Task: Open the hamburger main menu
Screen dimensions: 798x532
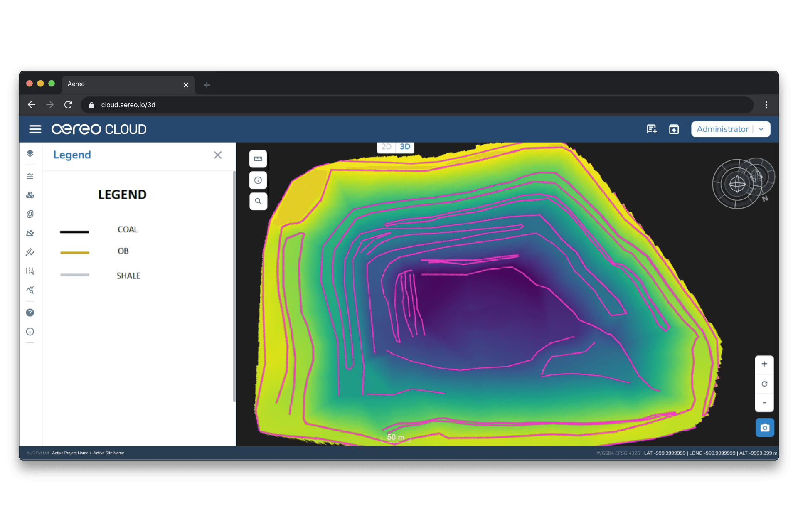Action: pos(35,129)
